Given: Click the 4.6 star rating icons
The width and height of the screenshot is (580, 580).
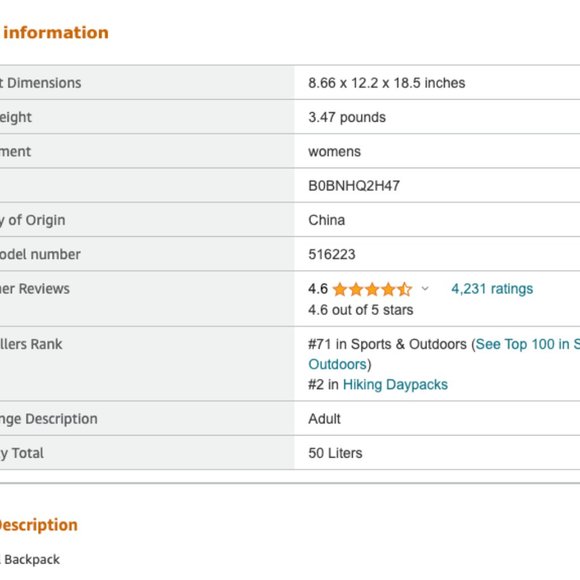Looking at the screenshot, I should tap(372, 289).
